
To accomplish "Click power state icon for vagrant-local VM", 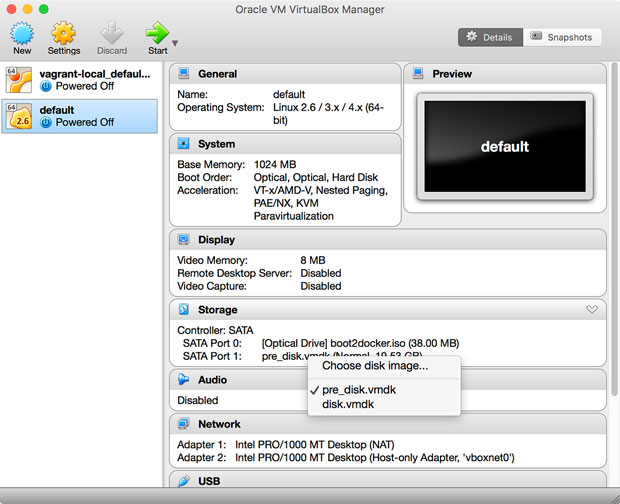I will click(x=46, y=86).
